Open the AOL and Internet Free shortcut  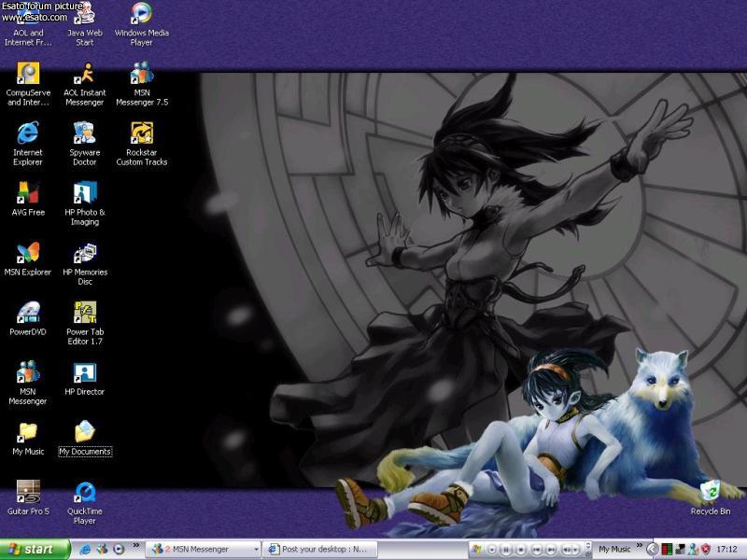28,24
